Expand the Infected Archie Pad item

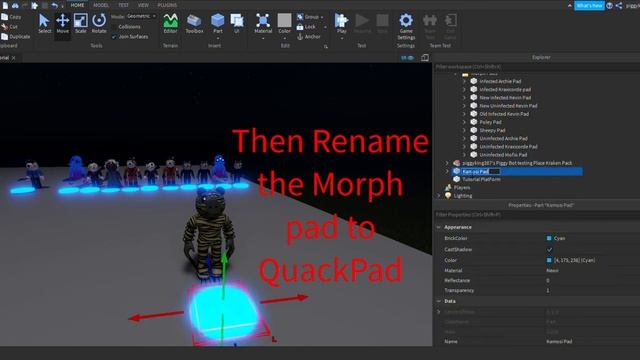coord(464,81)
